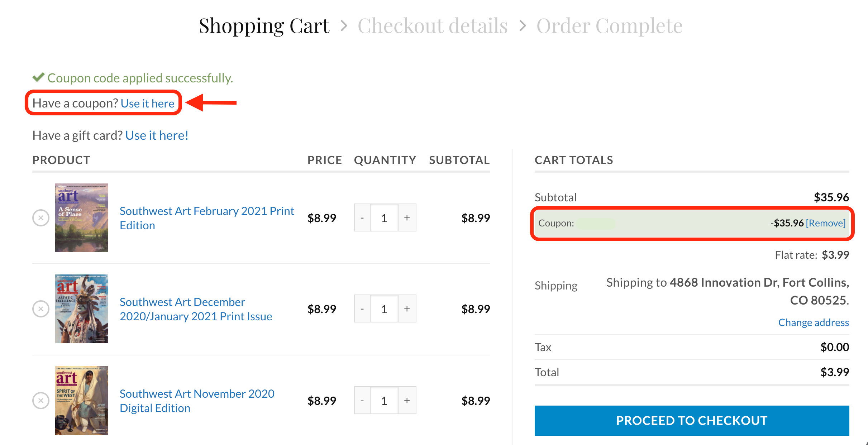The height and width of the screenshot is (445, 868).
Task: Decrease quantity of February 2021 Print Edition
Action: tap(362, 218)
